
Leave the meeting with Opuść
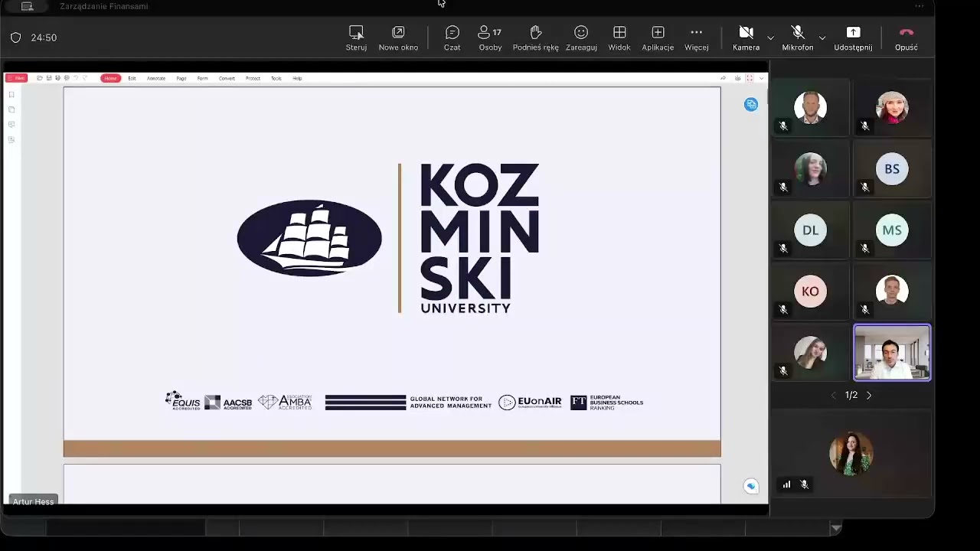pos(906,38)
